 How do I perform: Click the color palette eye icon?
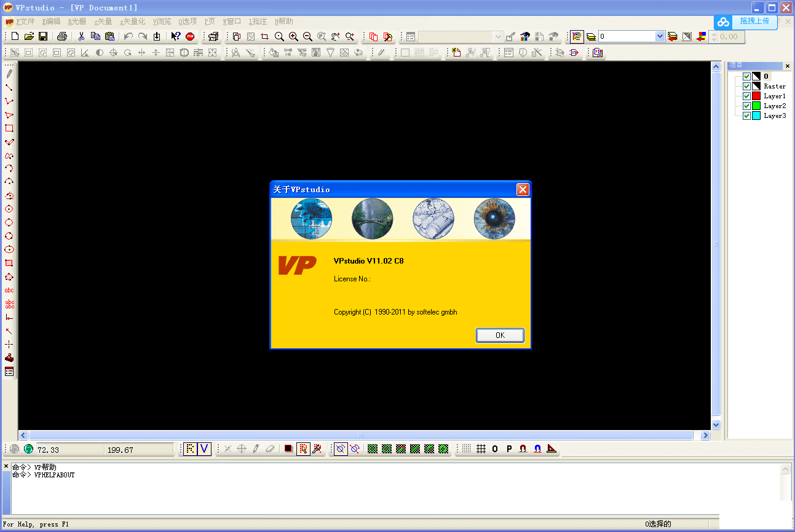click(x=526, y=37)
